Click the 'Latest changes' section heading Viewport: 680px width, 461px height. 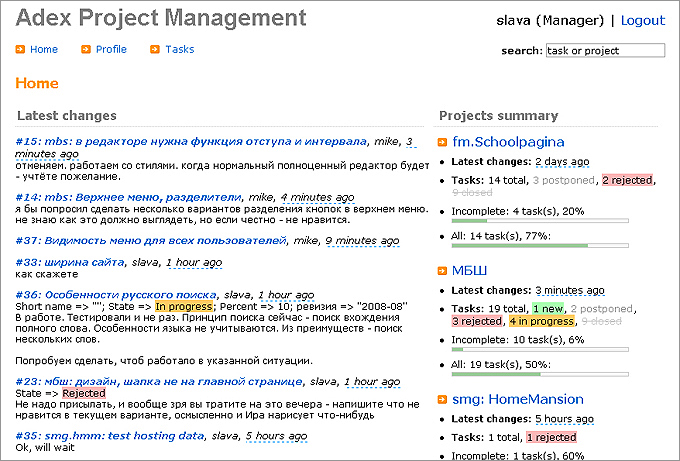pyautogui.click(x=67, y=116)
